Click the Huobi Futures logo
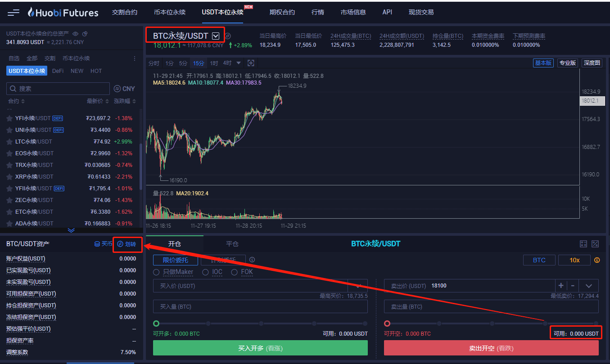The width and height of the screenshot is (610, 364). pos(63,12)
